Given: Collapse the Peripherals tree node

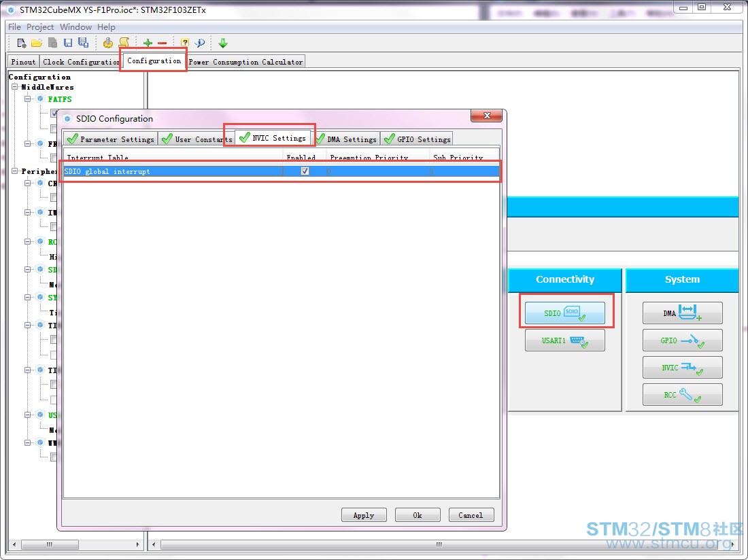Looking at the screenshot, I should click(x=15, y=171).
